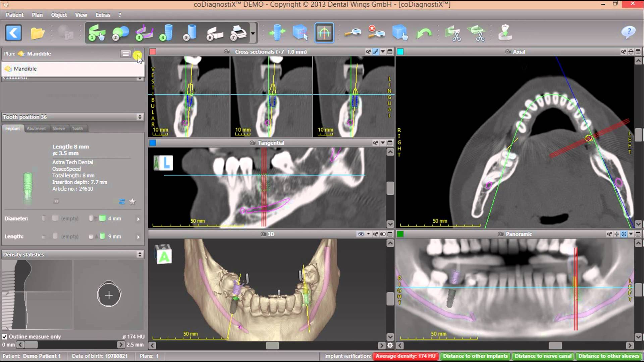Image resolution: width=644 pixels, height=362 pixels.
Task: Click the first green plane scissors cut tool
Action: pos(453,33)
